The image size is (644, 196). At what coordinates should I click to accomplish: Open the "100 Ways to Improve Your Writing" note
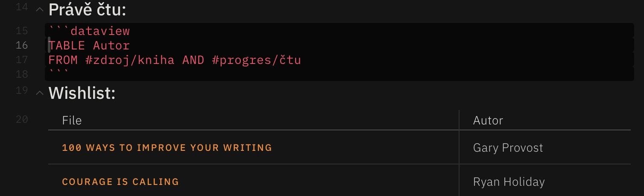click(x=167, y=148)
